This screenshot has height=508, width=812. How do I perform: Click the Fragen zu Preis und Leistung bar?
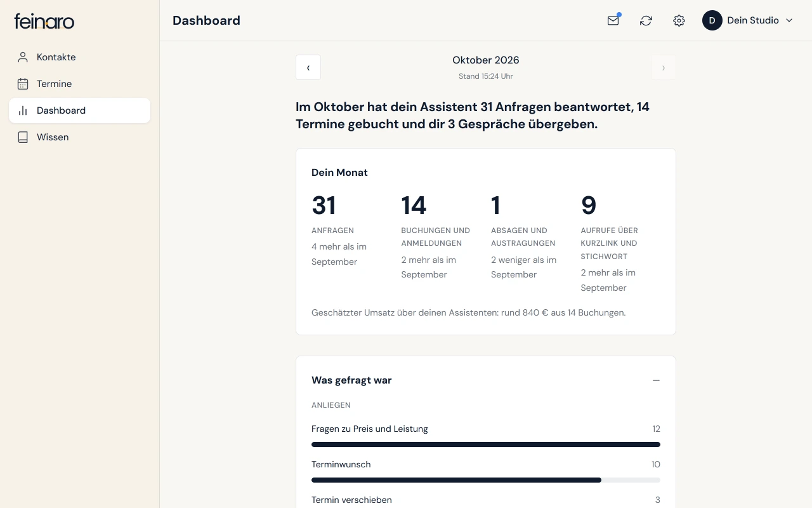(x=486, y=444)
